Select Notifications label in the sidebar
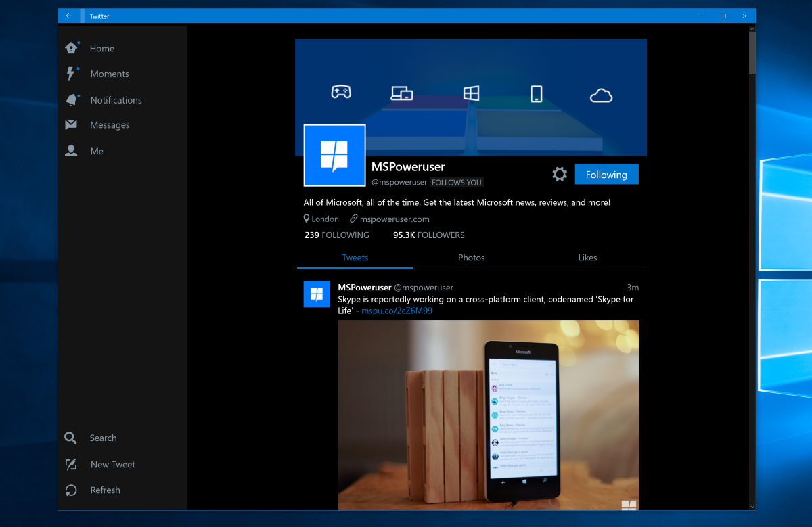Screen dimensions: 812x527 pyautogui.click(x=116, y=100)
